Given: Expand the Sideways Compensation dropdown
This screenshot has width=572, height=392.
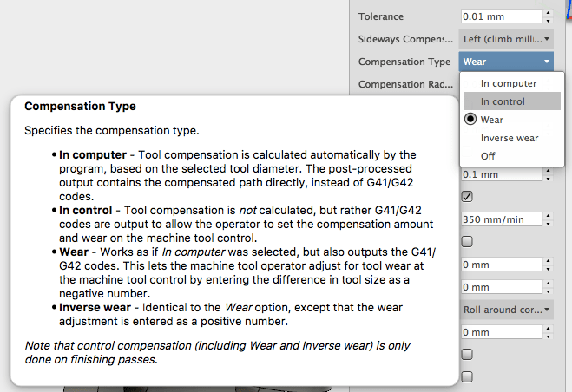Looking at the screenshot, I should click(505, 39).
